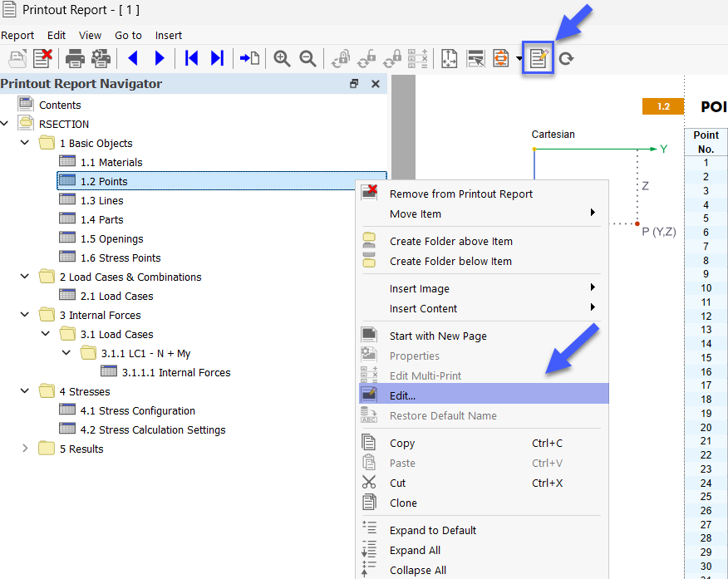Choose Collapse All in context menu
This screenshot has width=728, height=579.
[x=482, y=570]
